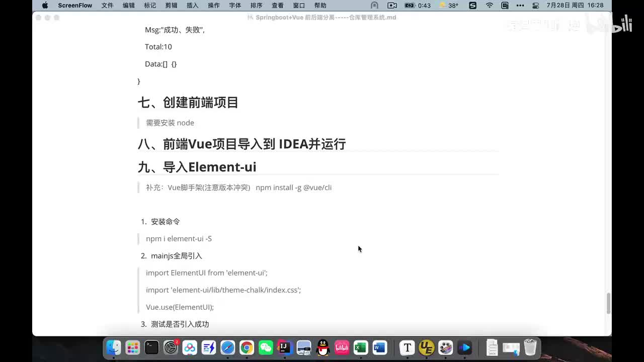Open the Apple menu

tap(45, 6)
